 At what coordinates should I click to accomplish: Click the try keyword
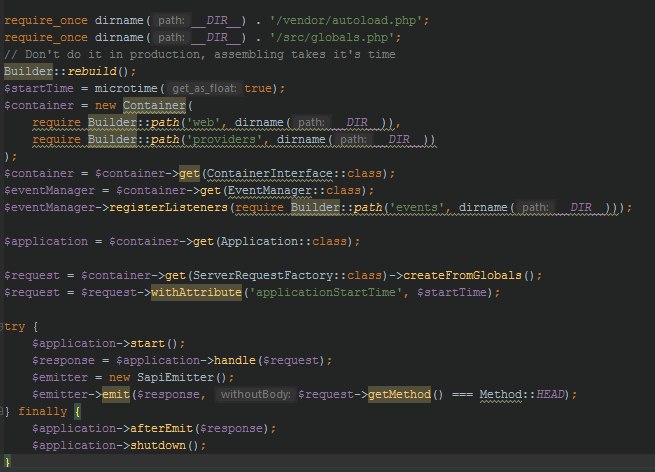[x=15, y=327]
